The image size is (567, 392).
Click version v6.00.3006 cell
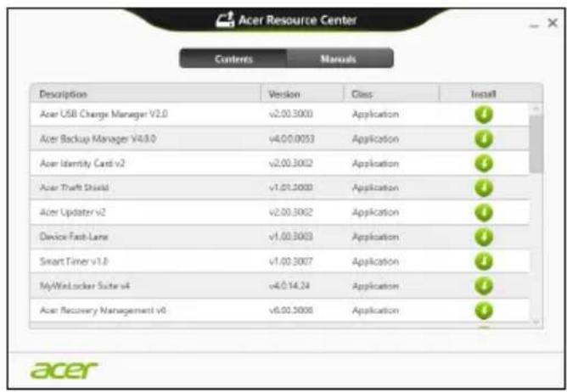tap(291, 311)
